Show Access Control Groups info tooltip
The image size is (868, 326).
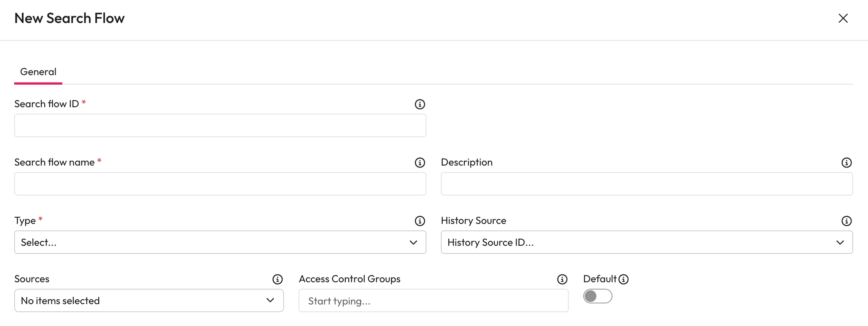pos(562,279)
